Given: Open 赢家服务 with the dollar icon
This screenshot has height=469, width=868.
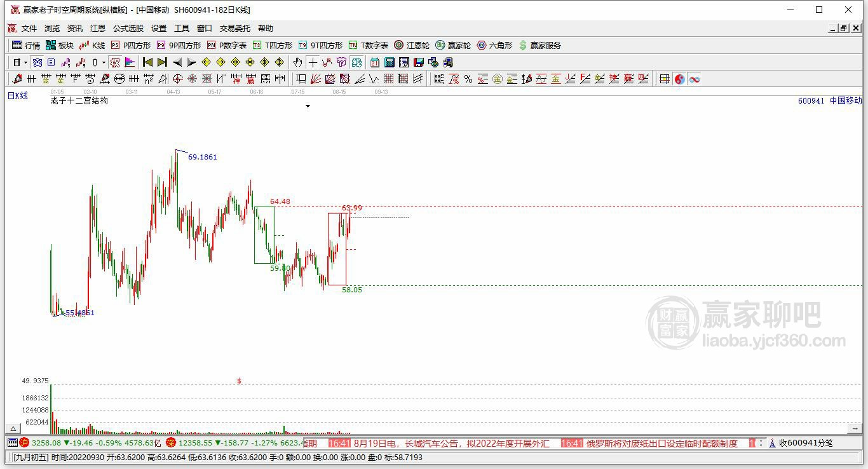Looking at the screenshot, I should pyautogui.click(x=540, y=45).
